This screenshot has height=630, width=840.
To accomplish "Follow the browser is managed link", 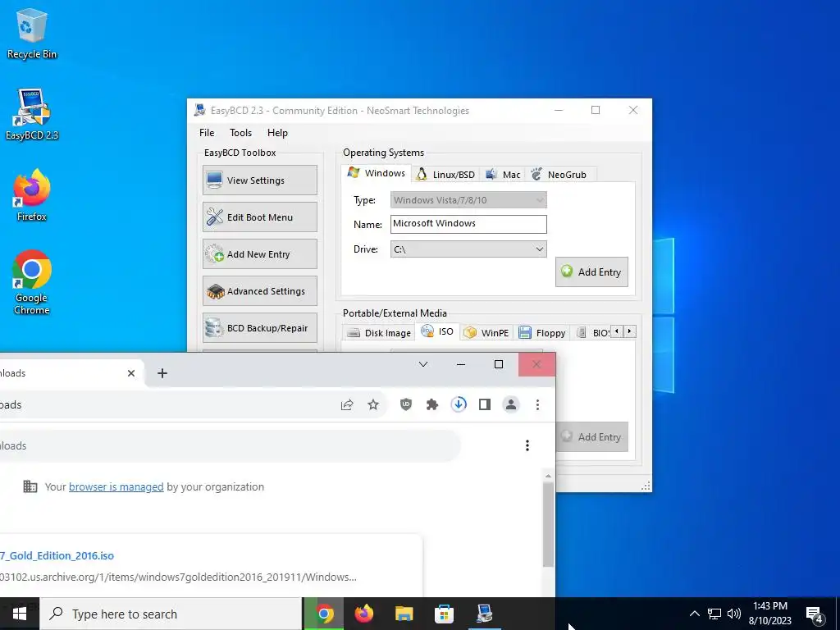I will (x=116, y=487).
